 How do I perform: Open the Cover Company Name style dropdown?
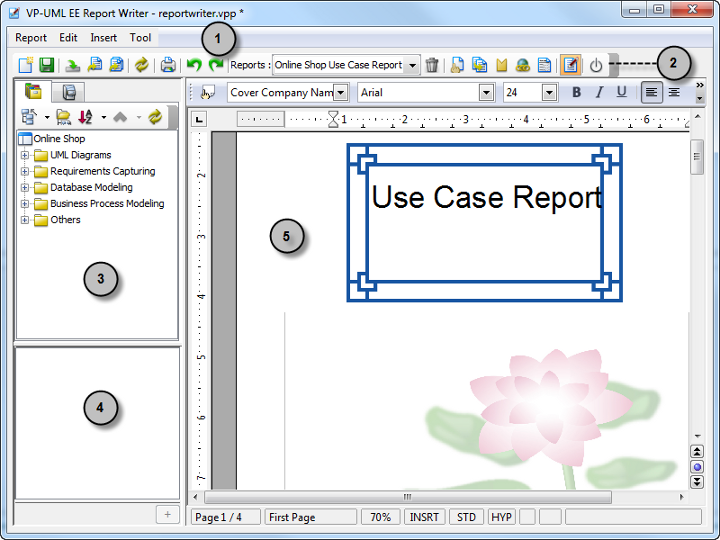click(x=341, y=93)
